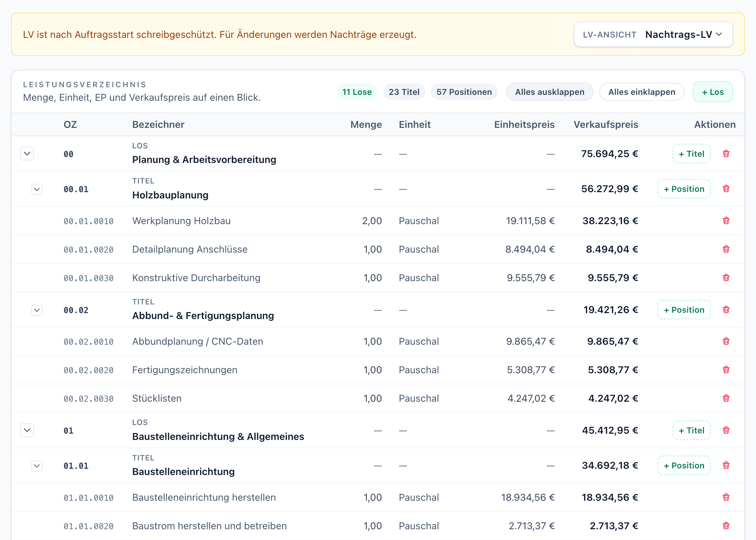Delete the Abbund- & Fertigungsplanung Titel
Image resolution: width=756 pixels, height=540 pixels.
pyautogui.click(x=726, y=310)
